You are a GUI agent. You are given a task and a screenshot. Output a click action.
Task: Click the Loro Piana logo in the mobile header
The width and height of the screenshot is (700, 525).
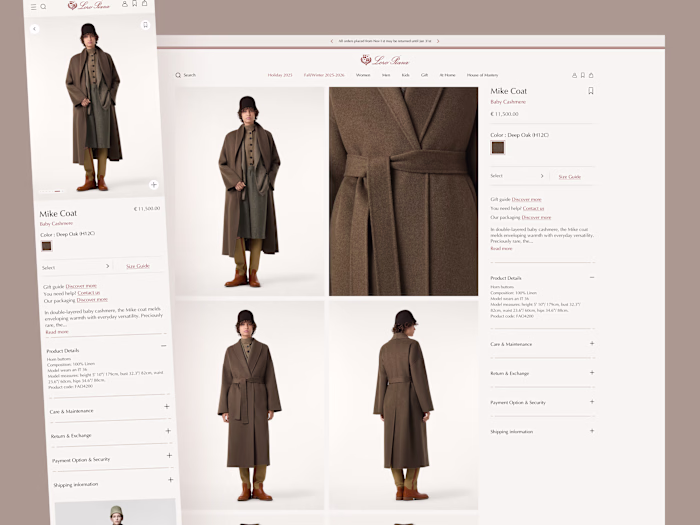tap(88, 5)
